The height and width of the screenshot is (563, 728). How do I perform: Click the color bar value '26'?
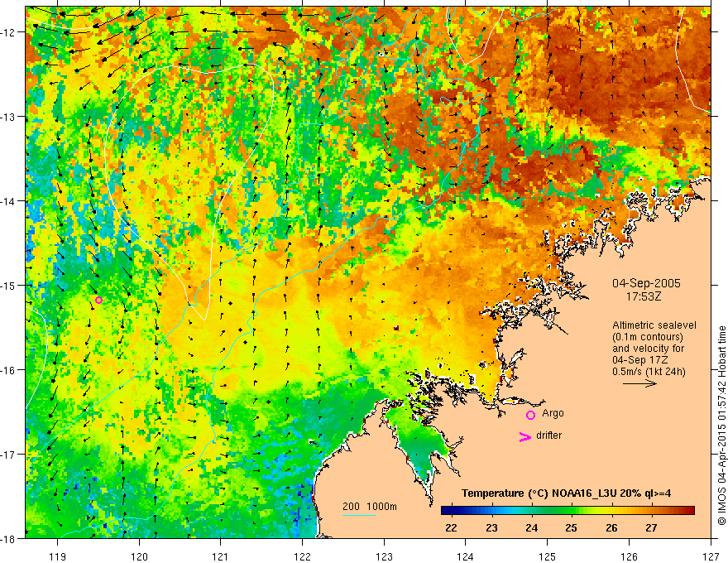(x=612, y=527)
